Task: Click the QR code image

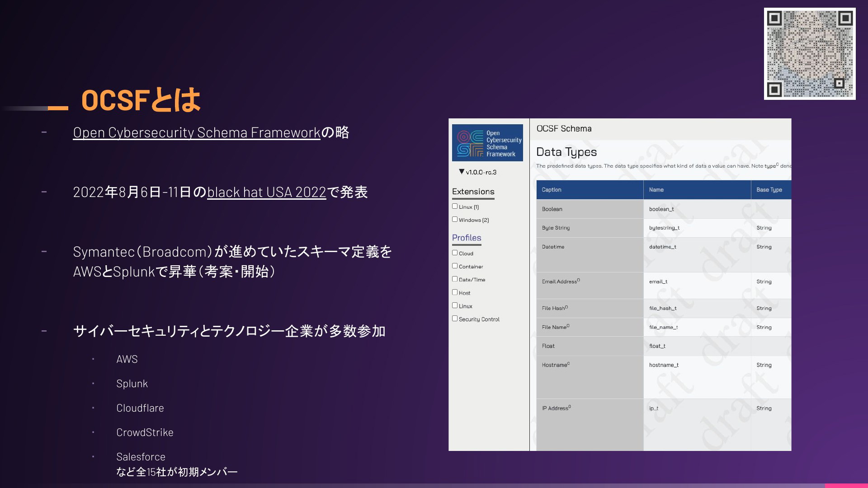Action: (810, 54)
